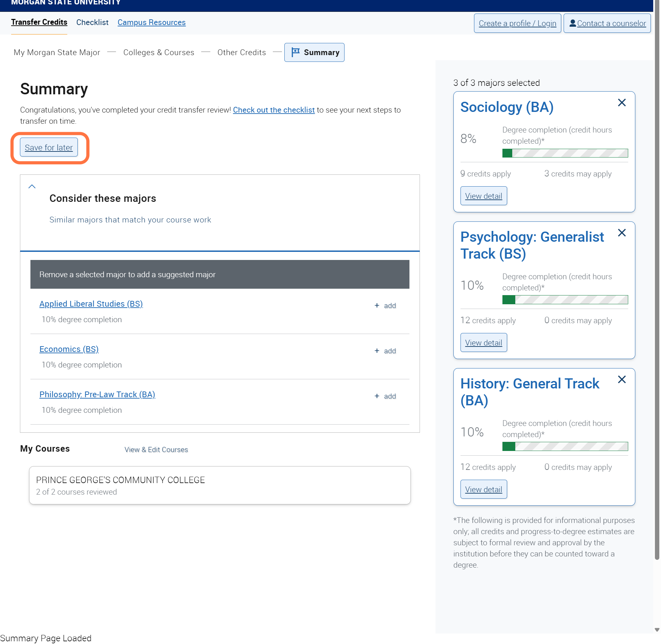Open Philosophy: Pre-Law Track (BA) link
This screenshot has width=661, height=644.
tap(97, 395)
